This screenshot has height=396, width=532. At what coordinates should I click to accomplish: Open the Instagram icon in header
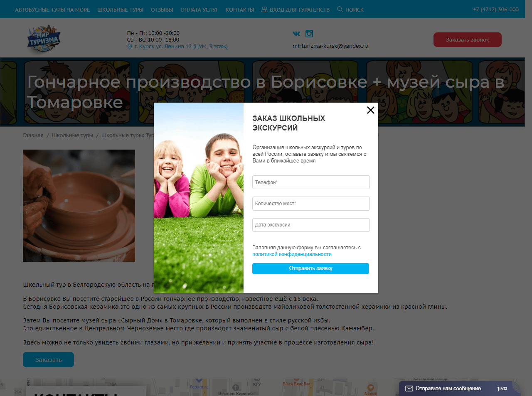[x=309, y=34]
